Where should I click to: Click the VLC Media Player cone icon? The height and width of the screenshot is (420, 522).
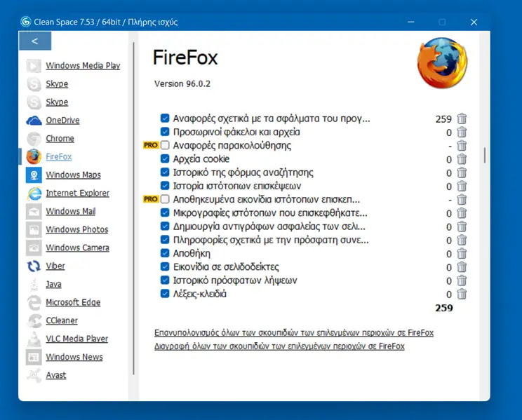pyautogui.click(x=34, y=339)
